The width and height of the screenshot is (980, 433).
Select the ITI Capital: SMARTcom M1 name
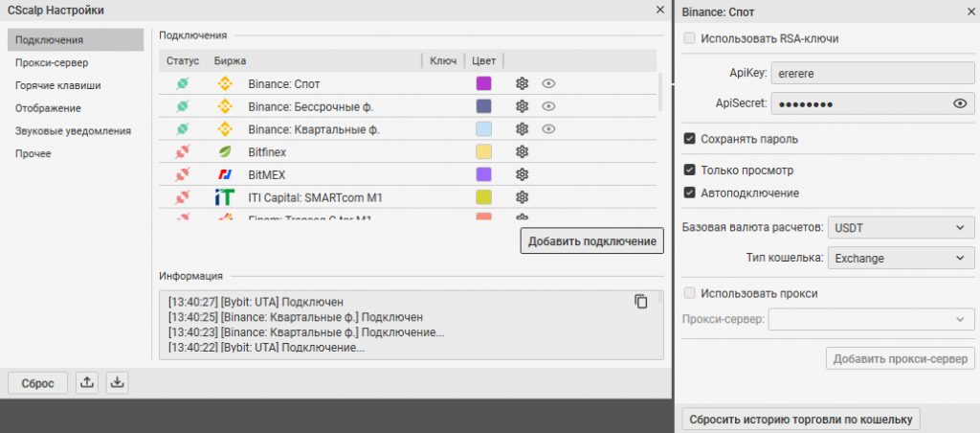coord(315,197)
